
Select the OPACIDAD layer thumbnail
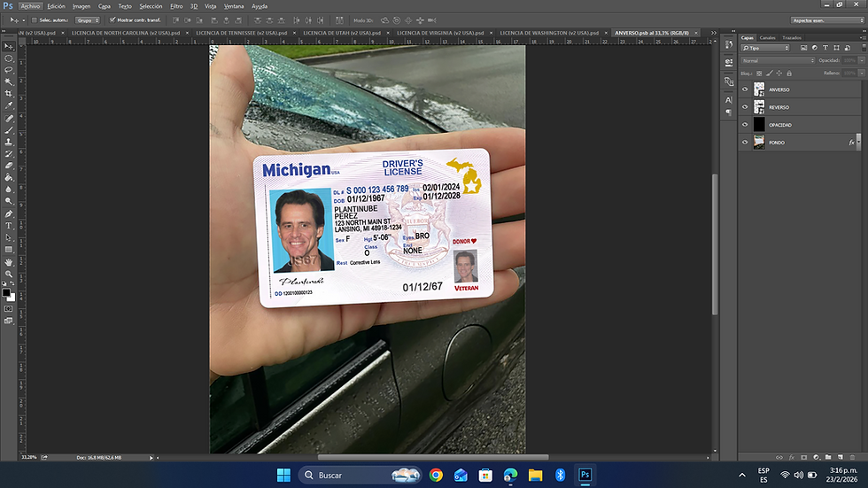759,125
